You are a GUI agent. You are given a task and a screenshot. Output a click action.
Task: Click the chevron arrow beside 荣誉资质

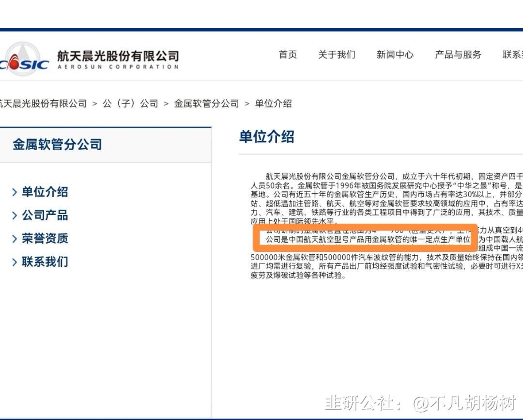15,238
